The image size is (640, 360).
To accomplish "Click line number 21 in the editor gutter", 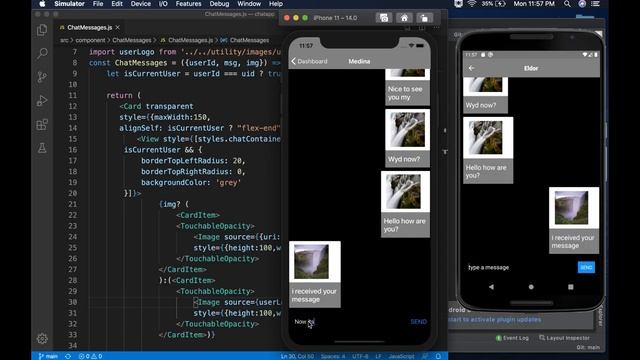I will [72, 204].
